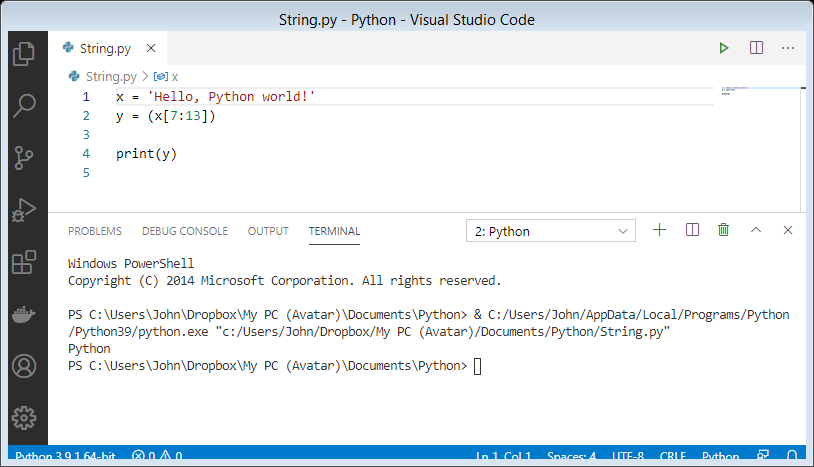
Task: Open the Extensions view
Action: point(24,262)
